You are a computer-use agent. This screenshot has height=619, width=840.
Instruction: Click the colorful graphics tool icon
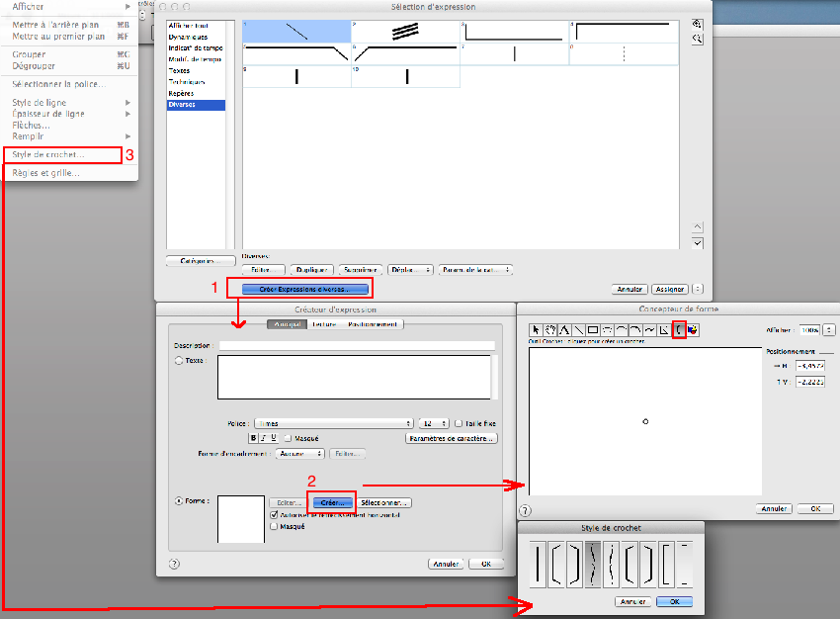coord(693,330)
